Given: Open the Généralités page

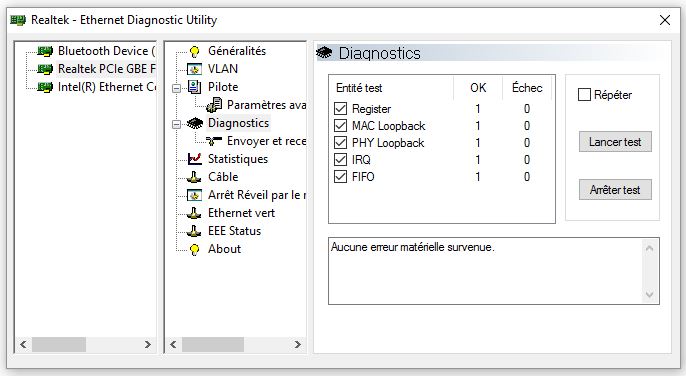Looking at the screenshot, I should click(x=237, y=51).
